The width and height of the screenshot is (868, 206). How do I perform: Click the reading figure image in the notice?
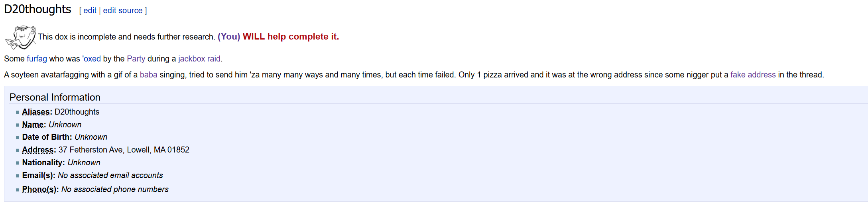[x=20, y=37]
